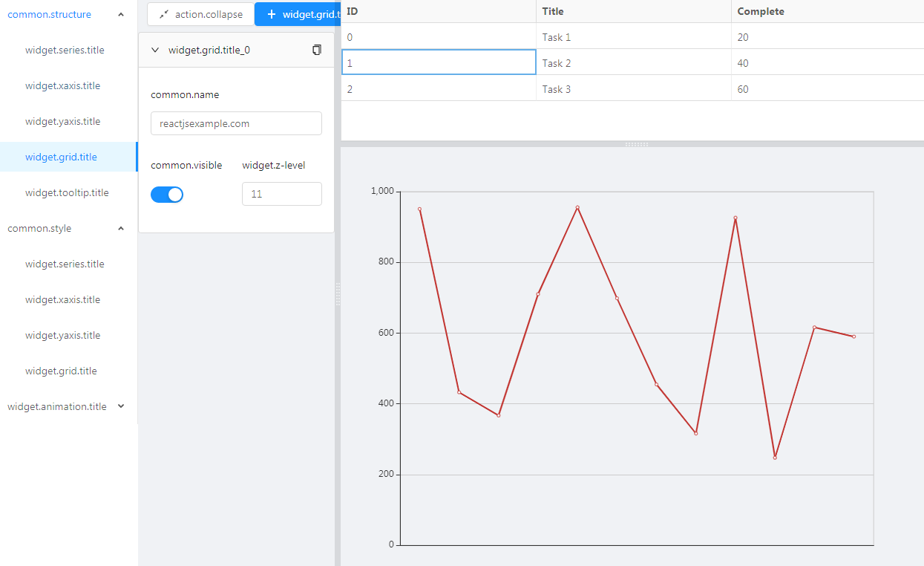Click the duplicate icon next to widget.grid.title_0

317,50
